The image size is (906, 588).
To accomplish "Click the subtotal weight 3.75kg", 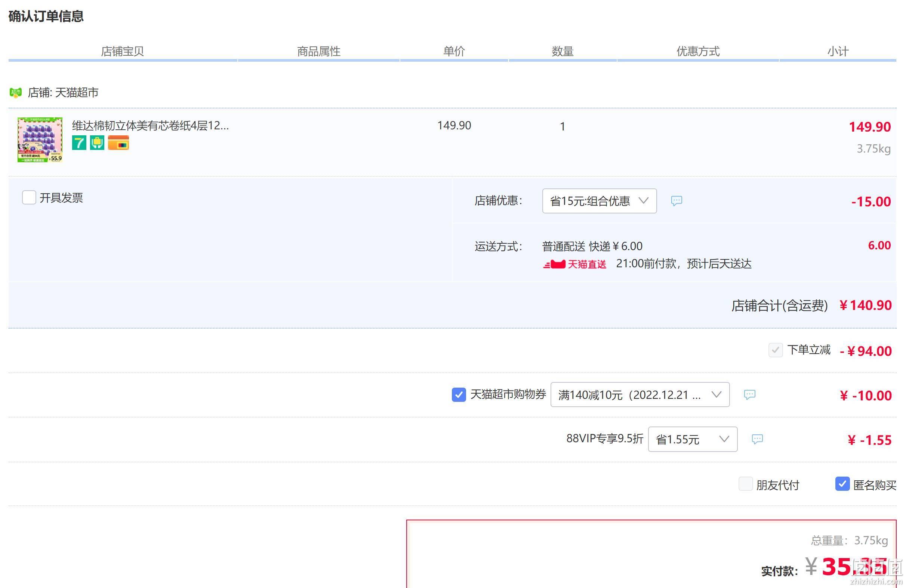I will pyautogui.click(x=873, y=148).
